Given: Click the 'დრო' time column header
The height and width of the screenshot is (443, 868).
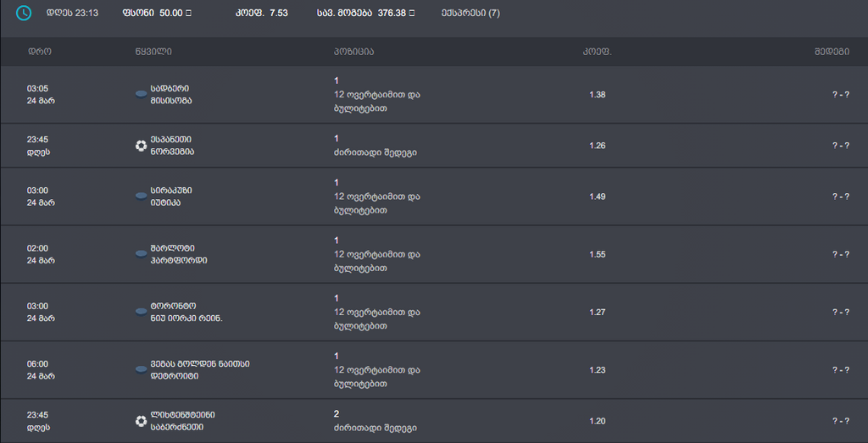Looking at the screenshot, I should (39, 52).
